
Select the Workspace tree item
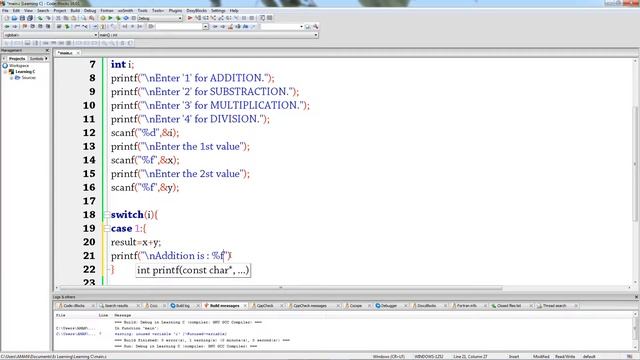point(19,66)
